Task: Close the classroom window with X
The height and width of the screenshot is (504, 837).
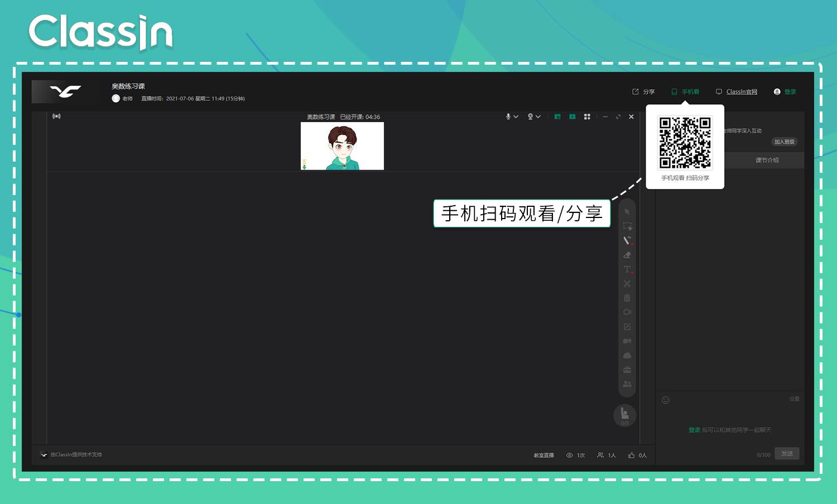Action: 631,117
